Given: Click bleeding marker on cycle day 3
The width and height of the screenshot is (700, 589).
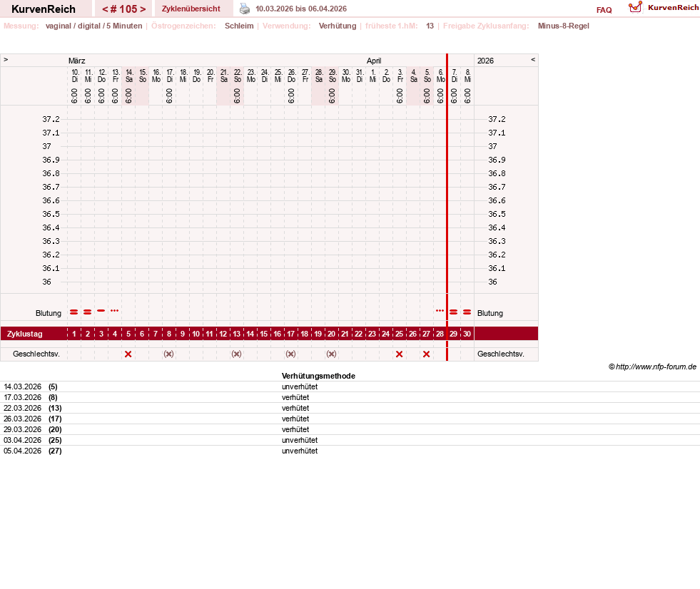Looking at the screenshot, I should [101, 311].
